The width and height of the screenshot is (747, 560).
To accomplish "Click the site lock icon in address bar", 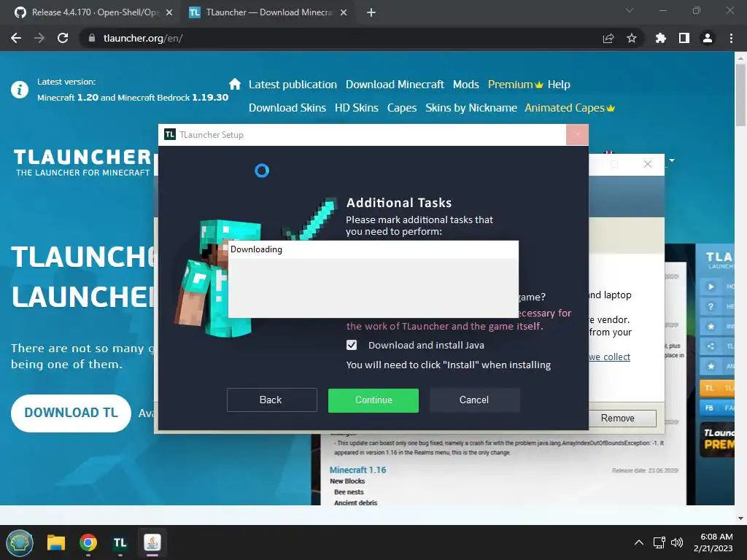I will [x=92, y=38].
